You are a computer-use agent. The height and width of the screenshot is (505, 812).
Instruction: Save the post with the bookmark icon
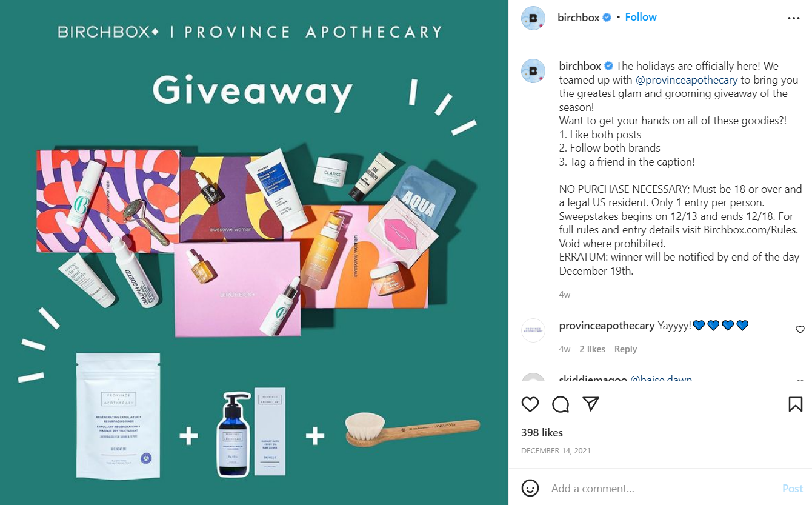(x=796, y=404)
